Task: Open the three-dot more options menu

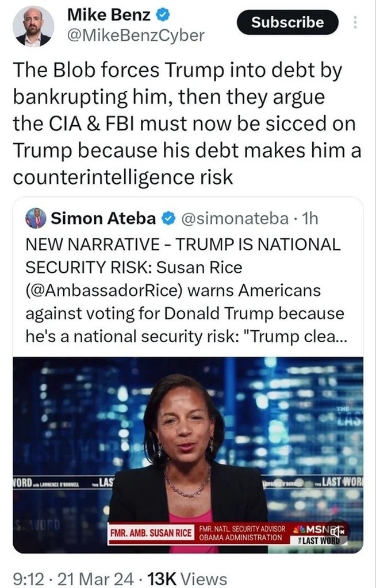Action: 355,23
